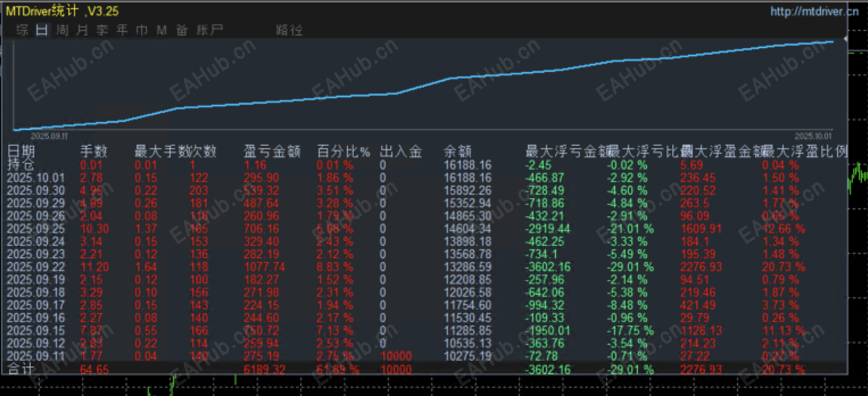Select the 2025.09.11 date row

[x=35, y=356]
